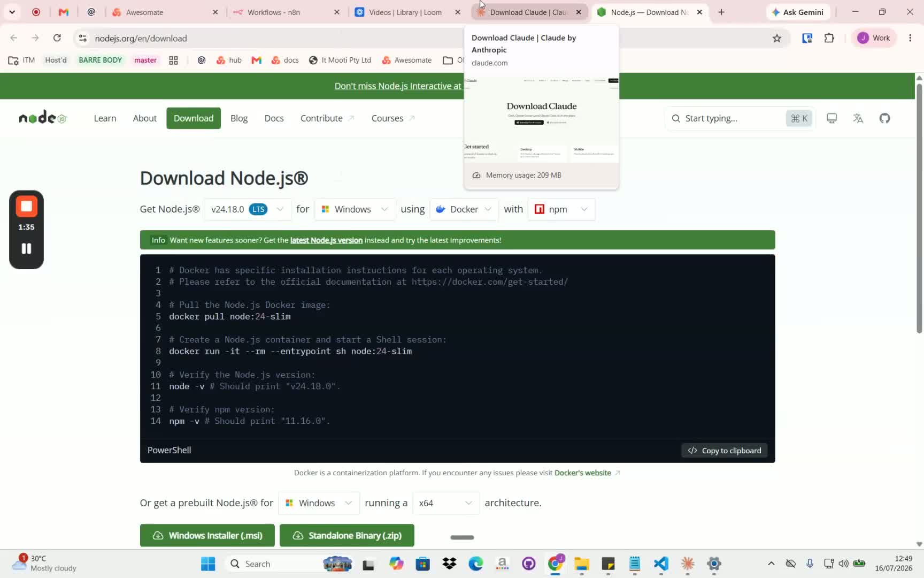Screen dimensions: 924x578
Task: Pause the Loom recording
Action: point(26,248)
